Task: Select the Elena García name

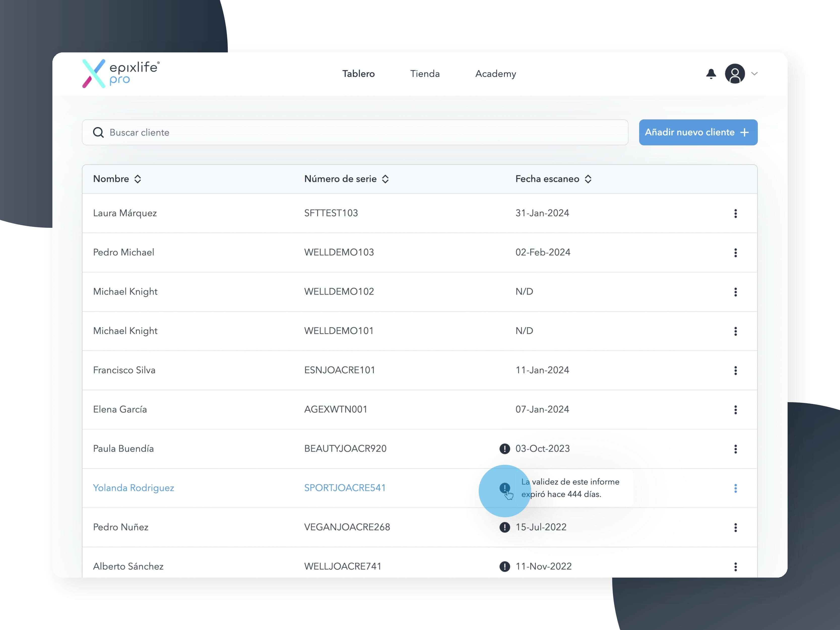Action: pos(120,409)
